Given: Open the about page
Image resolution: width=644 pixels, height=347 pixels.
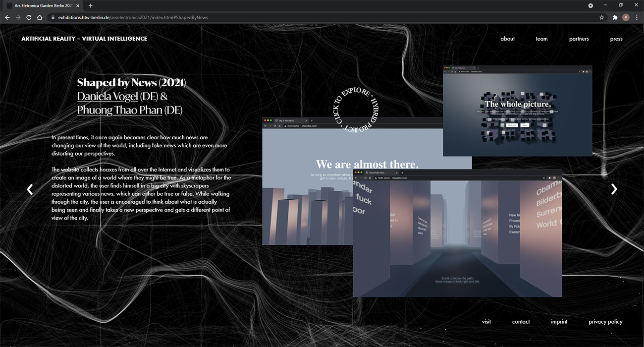Looking at the screenshot, I should click(x=508, y=39).
